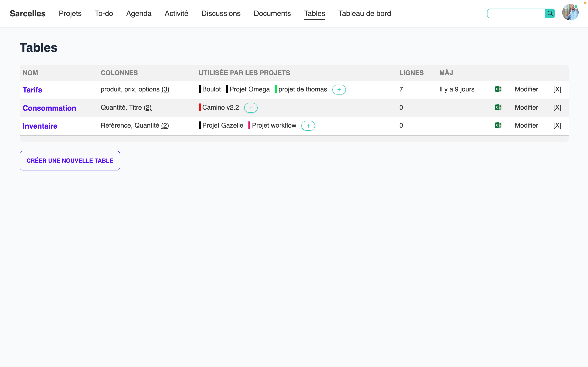Delete the Inventaire table with [X]
This screenshot has width=588, height=367.
point(557,125)
